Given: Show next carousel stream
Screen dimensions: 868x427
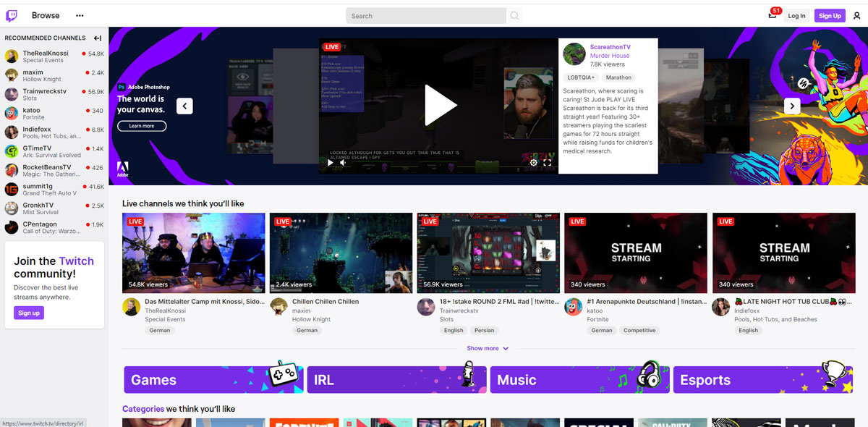Looking at the screenshot, I should click(792, 106).
